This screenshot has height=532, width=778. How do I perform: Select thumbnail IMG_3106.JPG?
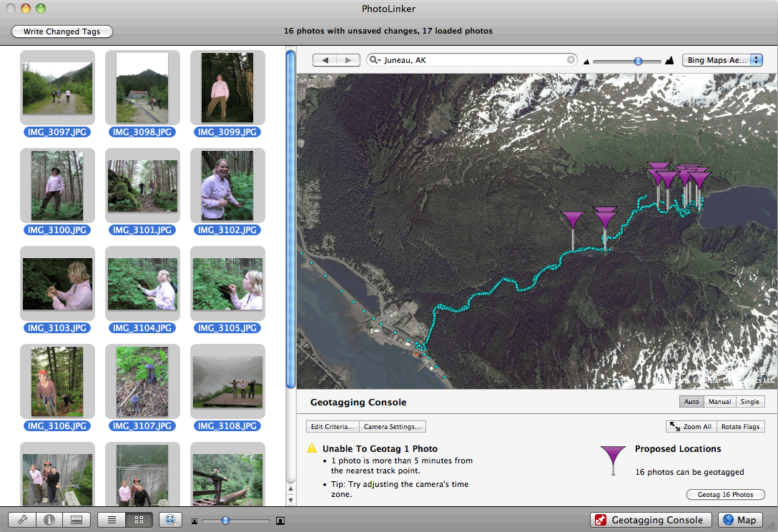pyautogui.click(x=57, y=382)
